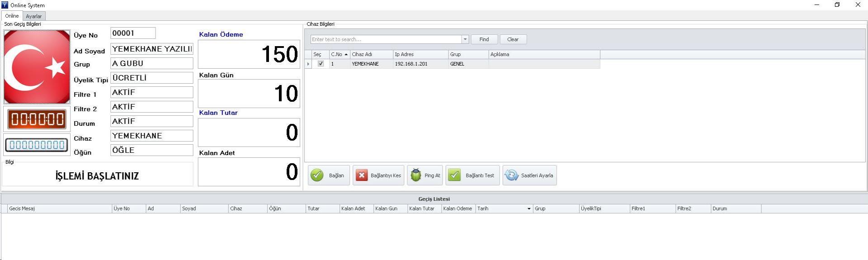The height and width of the screenshot is (260, 868).
Task: Click the blue digital counter display
Action: (x=37, y=145)
